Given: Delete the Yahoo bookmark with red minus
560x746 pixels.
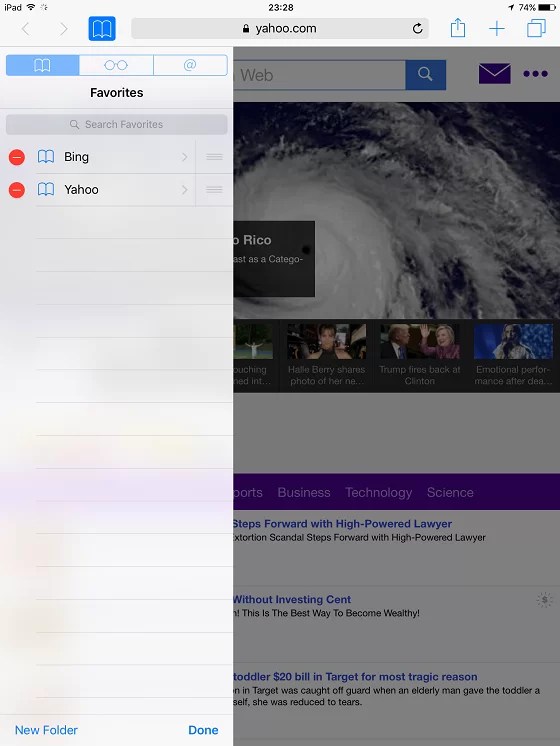Looking at the screenshot, I should click(17, 190).
